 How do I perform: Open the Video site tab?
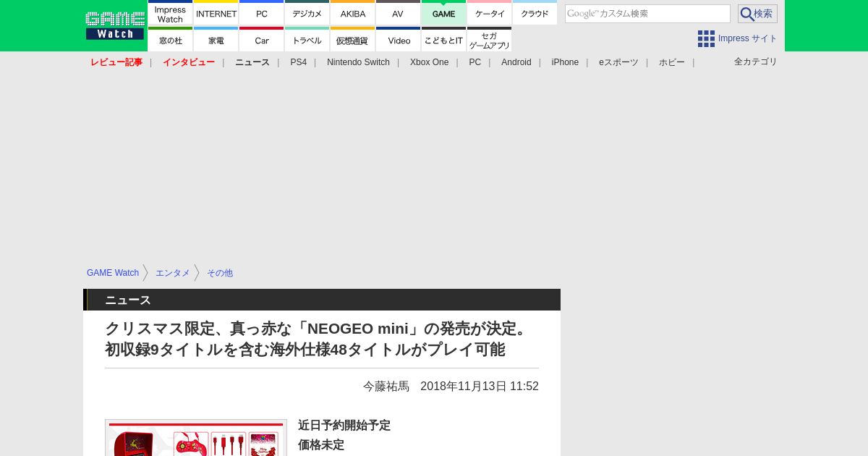[398, 40]
